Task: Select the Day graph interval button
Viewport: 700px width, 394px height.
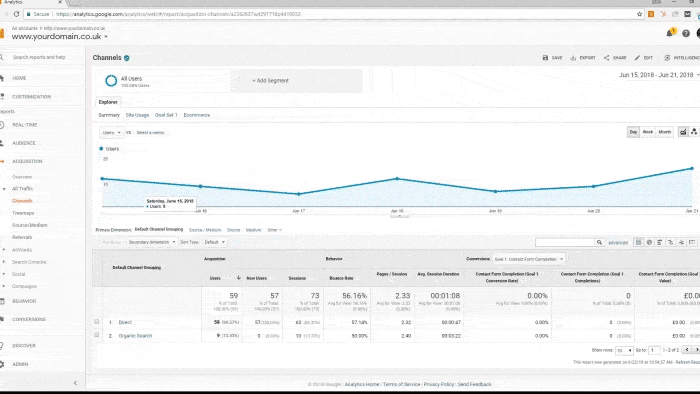Action: (633, 132)
